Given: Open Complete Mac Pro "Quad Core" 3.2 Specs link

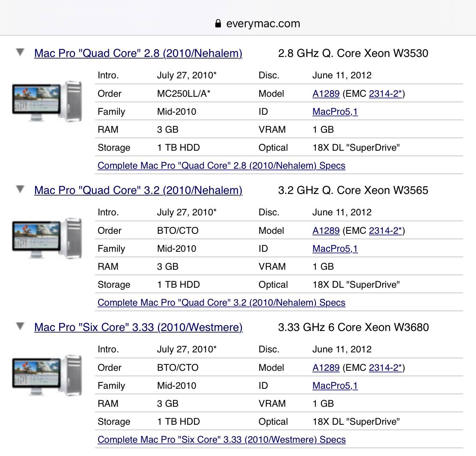Looking at the screenshot, I should coord(221,302).
